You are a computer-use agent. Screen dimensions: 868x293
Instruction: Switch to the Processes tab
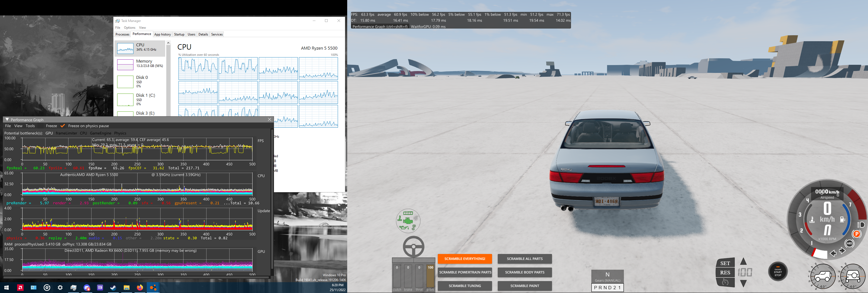click(x=122, y=34)
